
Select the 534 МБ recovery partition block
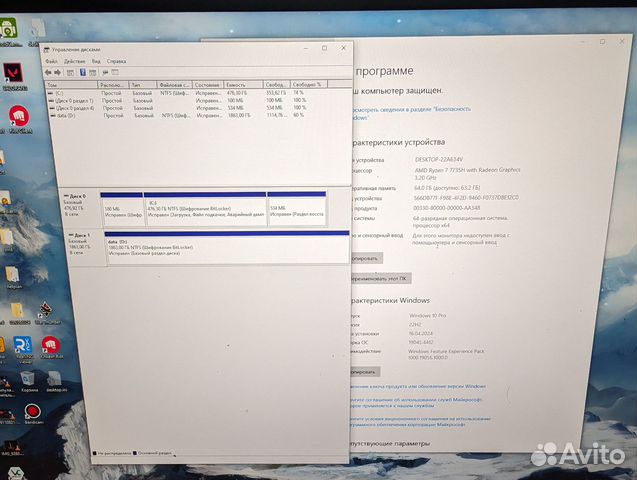(297, 209)
